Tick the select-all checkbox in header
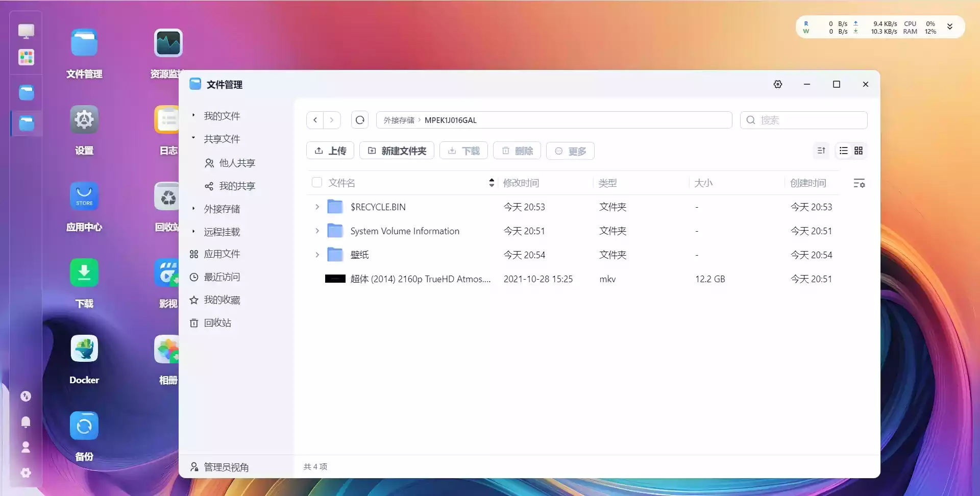The width and height of the screenshot is (980, 496). [317, 183]
